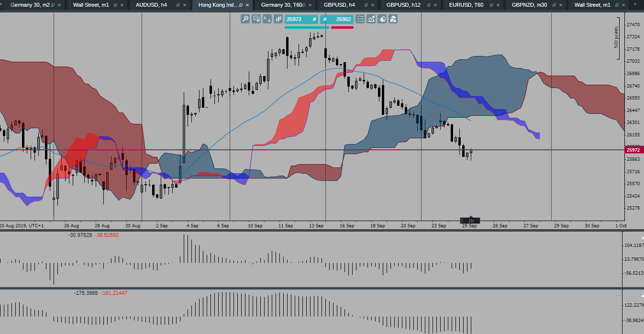This screenshot has width=644, height=334.
Task: Close the Hong Kong Ind... tab
Action: click(248, 5)
